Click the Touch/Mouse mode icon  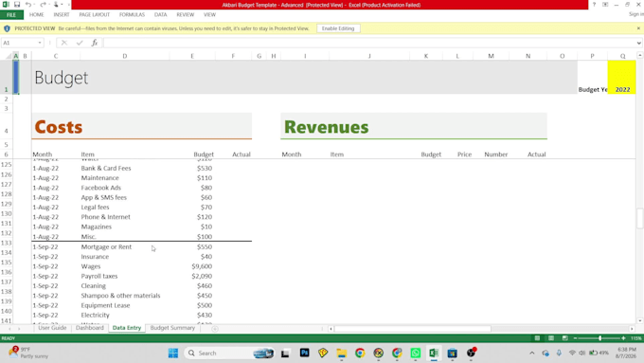tap(56, 5)
